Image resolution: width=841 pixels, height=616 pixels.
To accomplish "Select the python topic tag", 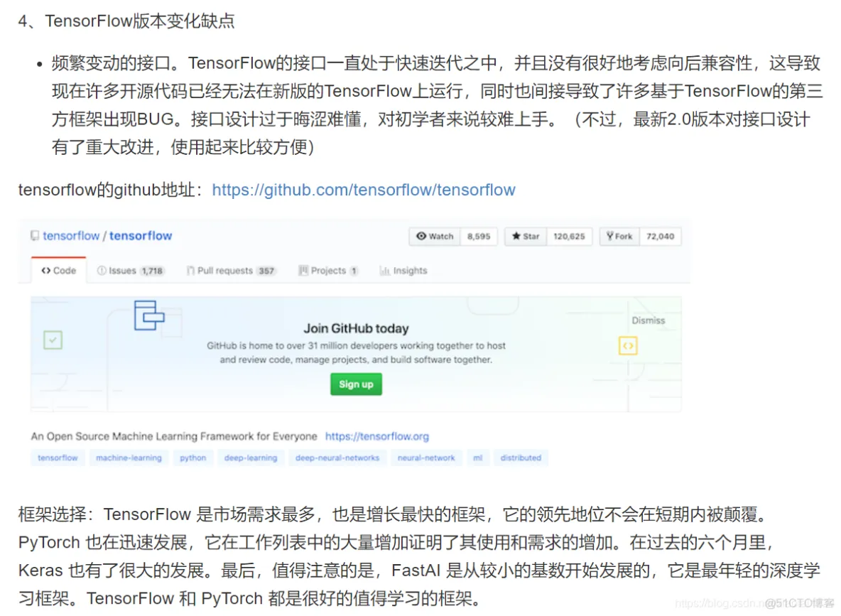I will (x=193, y=458).
